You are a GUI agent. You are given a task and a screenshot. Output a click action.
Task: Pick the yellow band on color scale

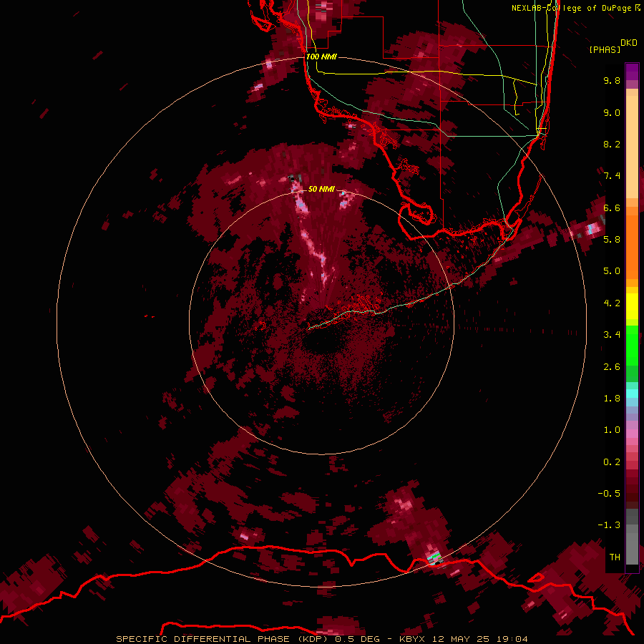click(632, 306)
